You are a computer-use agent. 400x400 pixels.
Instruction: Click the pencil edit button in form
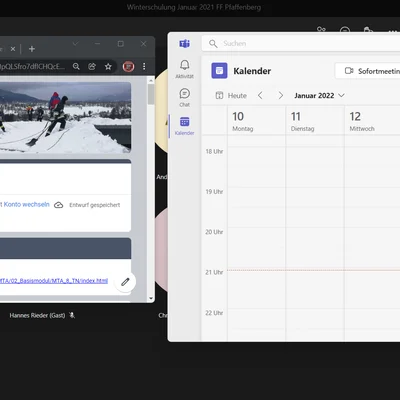tap(125, 282)
